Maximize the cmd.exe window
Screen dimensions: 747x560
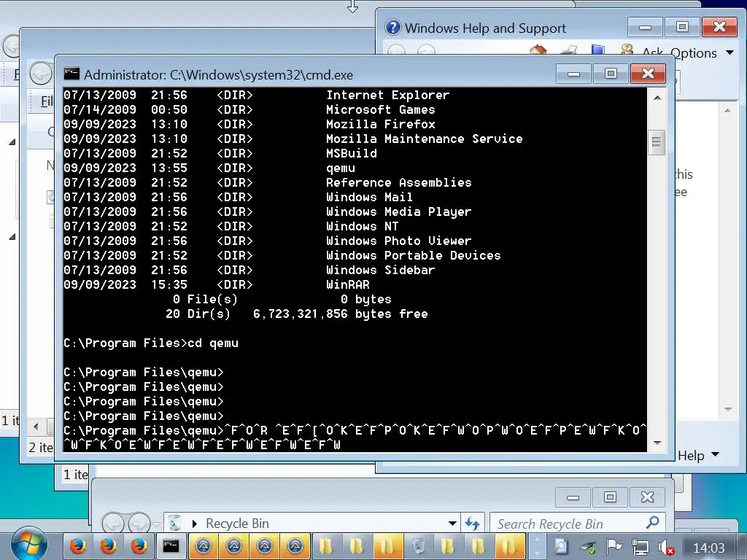pos(611,74)
